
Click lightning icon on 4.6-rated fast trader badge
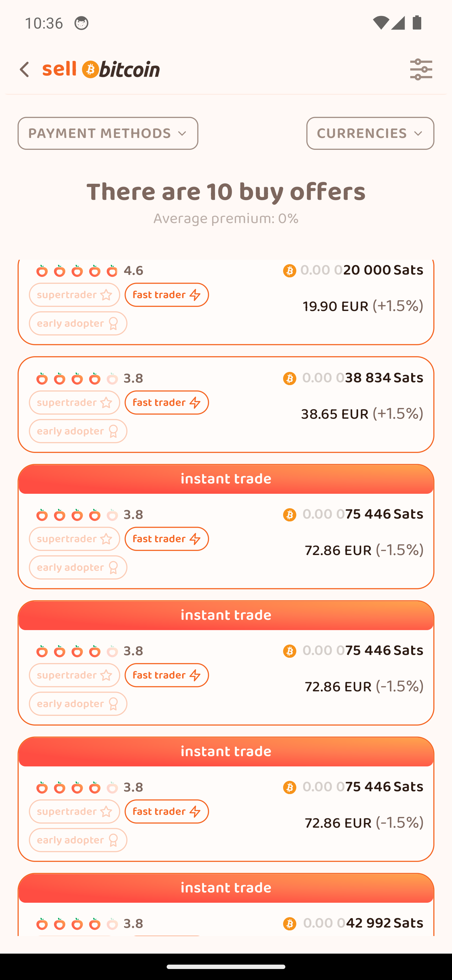(195, 295)
